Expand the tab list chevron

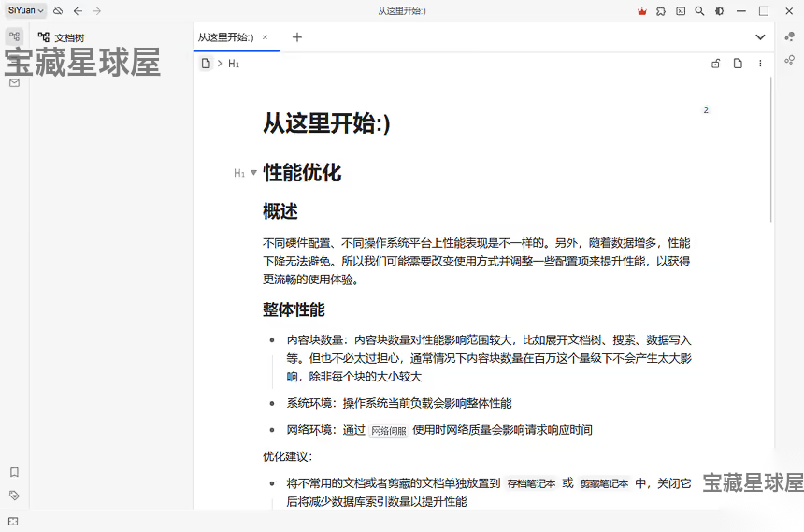point(760,37)
